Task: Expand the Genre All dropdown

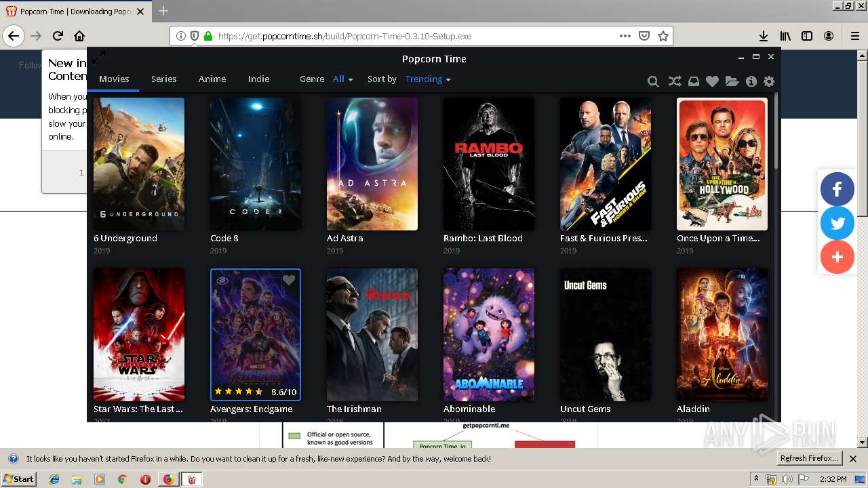Action: pos(343,79)
